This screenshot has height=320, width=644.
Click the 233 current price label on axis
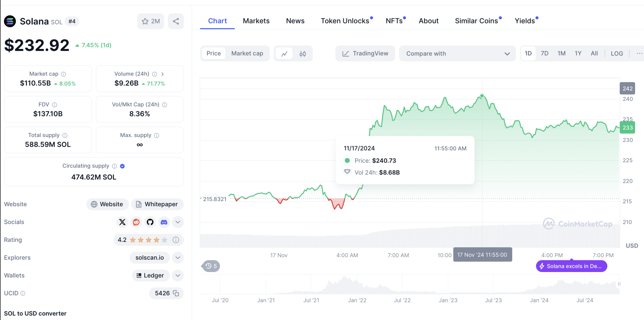tap(627, 128)
